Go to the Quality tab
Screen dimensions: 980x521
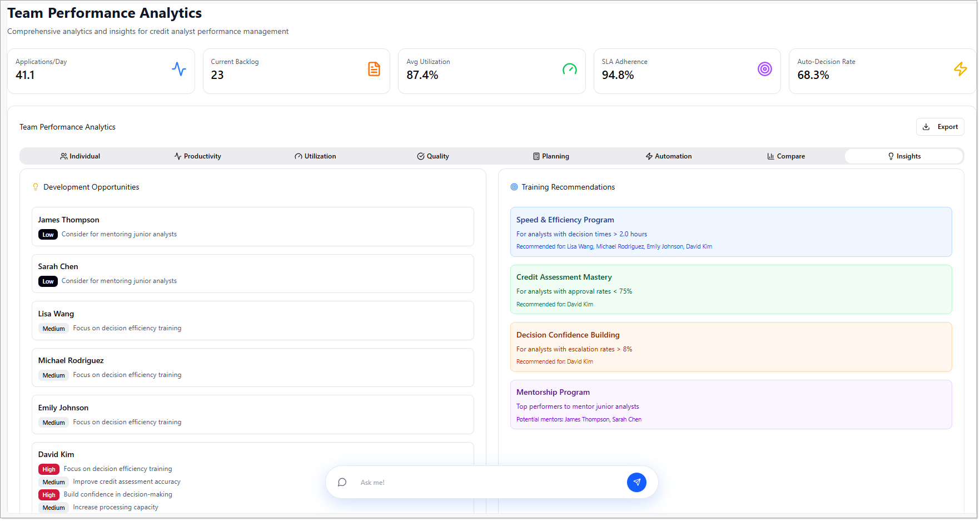coord(433,156)
